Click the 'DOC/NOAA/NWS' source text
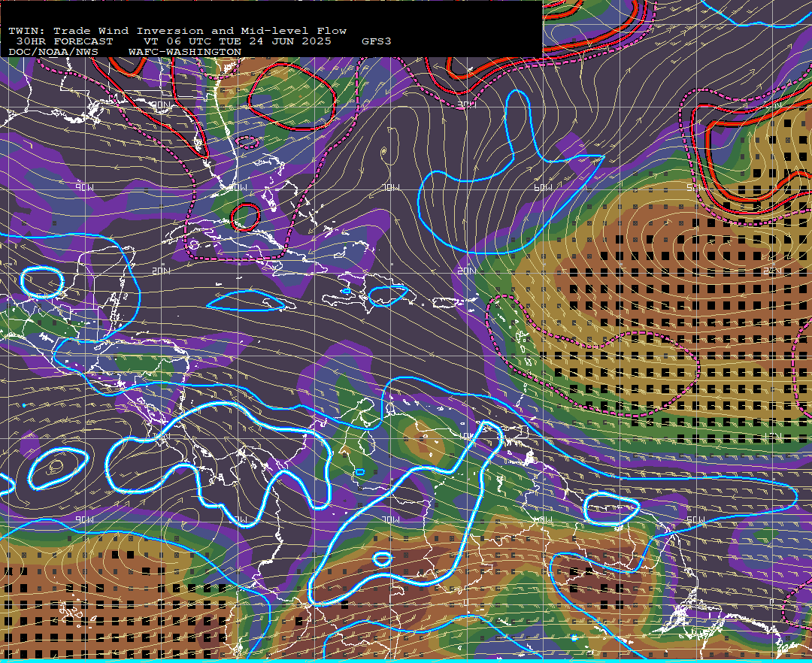Viewport: 812px width, 663px height. point(53,53)
